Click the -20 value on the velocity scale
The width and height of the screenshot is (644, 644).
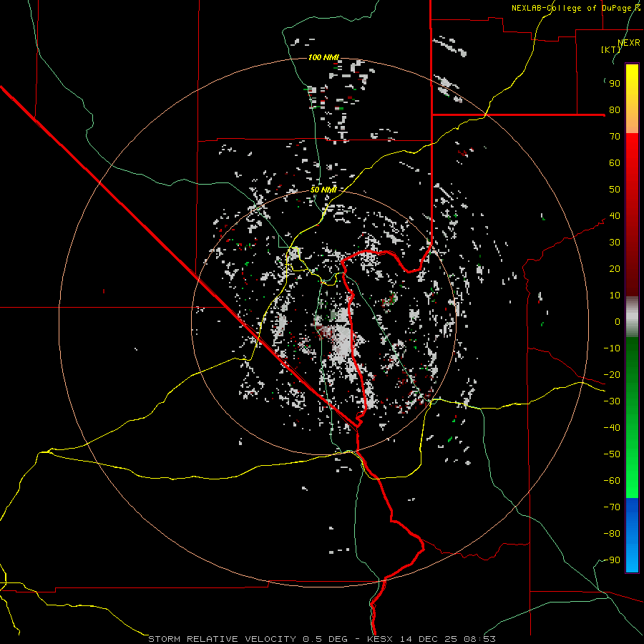pos(612,375)
